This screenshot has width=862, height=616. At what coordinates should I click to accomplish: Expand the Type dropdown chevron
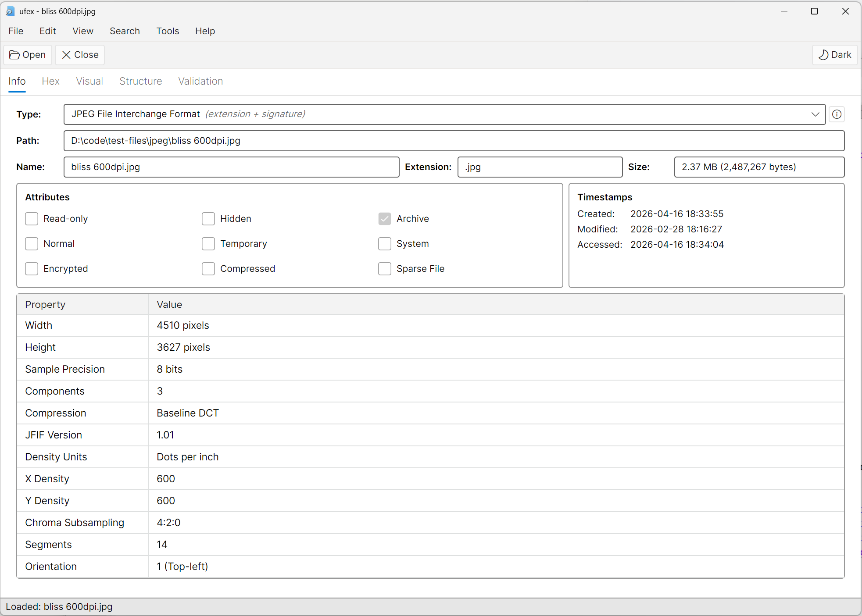pyautogui.click(x=815, y=114)
